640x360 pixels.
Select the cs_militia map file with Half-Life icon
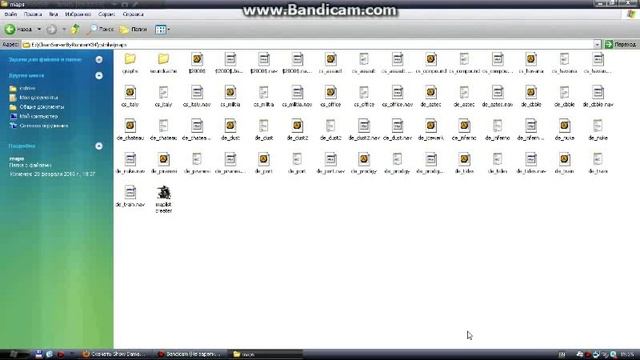230,96
